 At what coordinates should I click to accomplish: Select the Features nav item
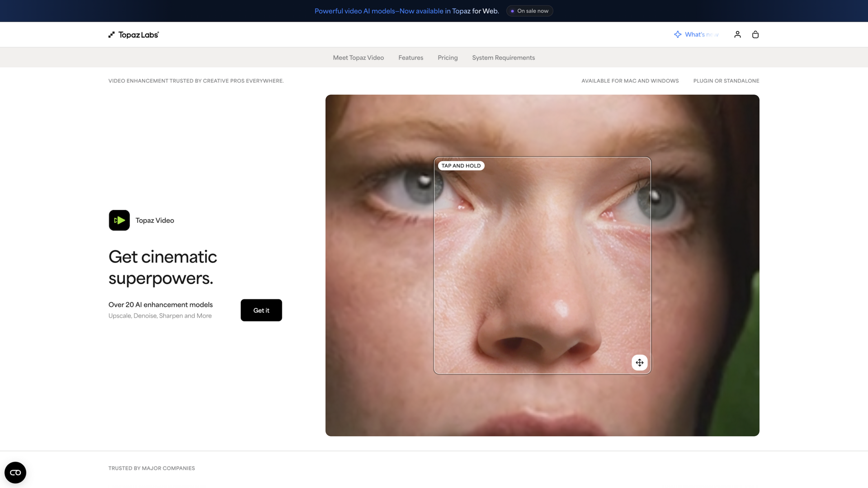(x=410, y=58)
